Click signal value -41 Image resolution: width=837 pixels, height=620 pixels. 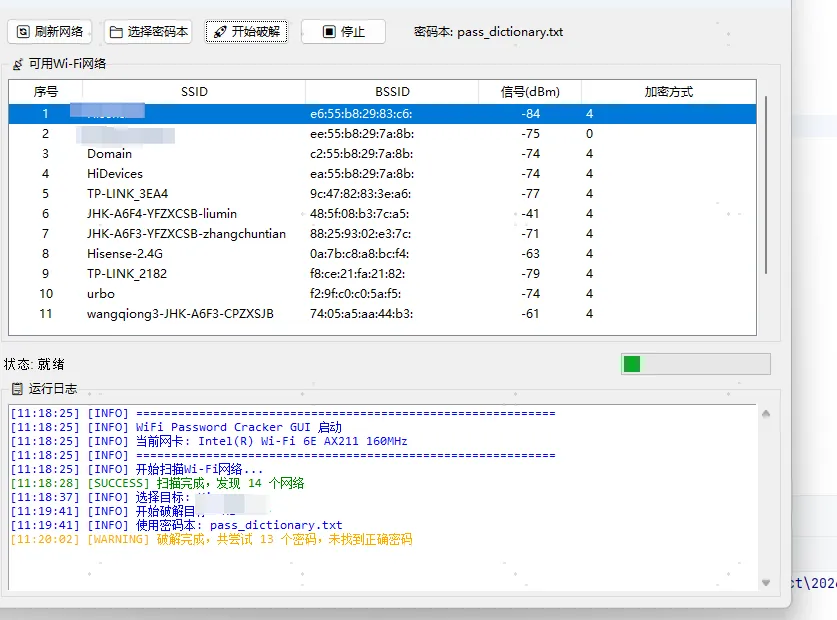[530, 214]
